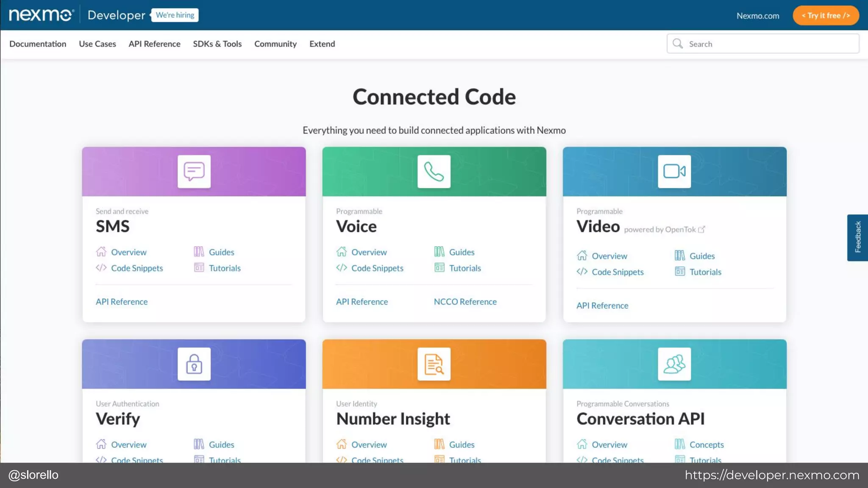The height and width of the screenshot is (488, 868).
Task: Open the Conversation API Concepts link
Action: pos(707,444)
